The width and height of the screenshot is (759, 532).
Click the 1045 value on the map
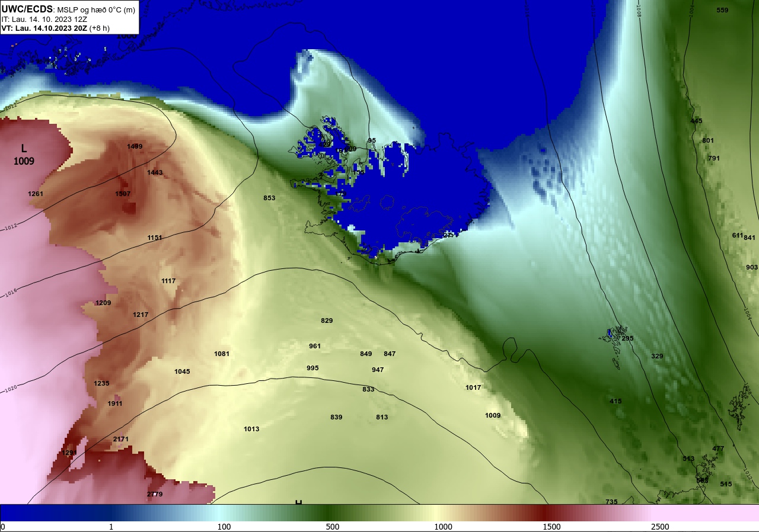[x=182, y=371]
